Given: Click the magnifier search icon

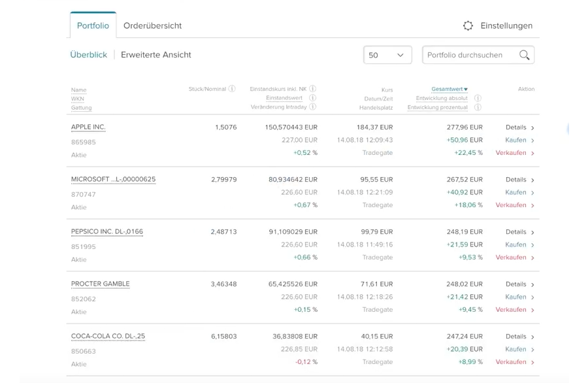Looking at the screenshot, I should point(524,55).
